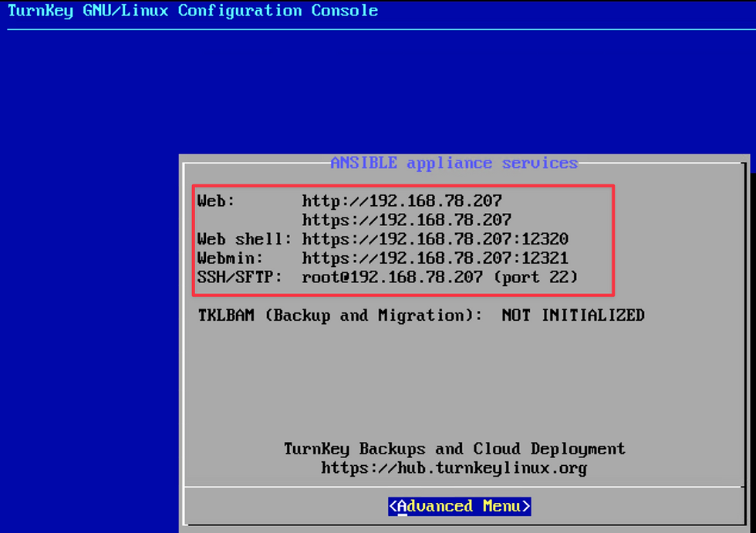Click the Web: label
Screen dimensions: 756x533
tap(215, 201)
